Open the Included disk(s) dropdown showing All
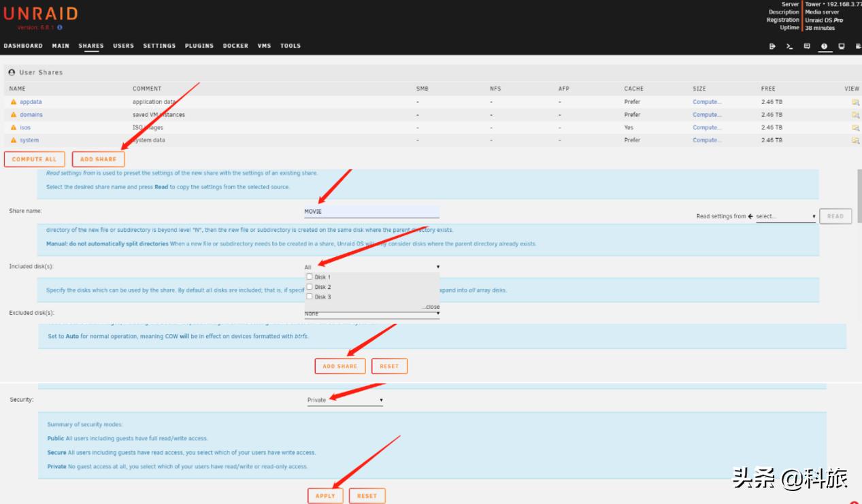This screenshot has height=504, width=862. point(372,267)
